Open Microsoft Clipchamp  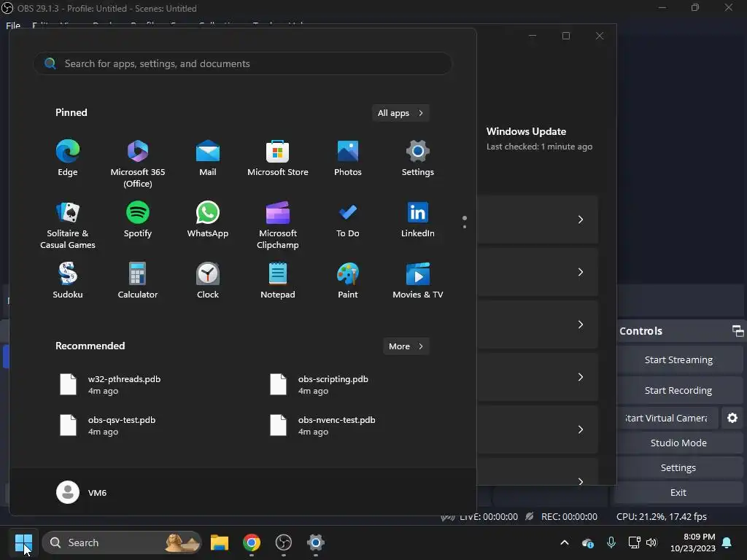[278, 225]
